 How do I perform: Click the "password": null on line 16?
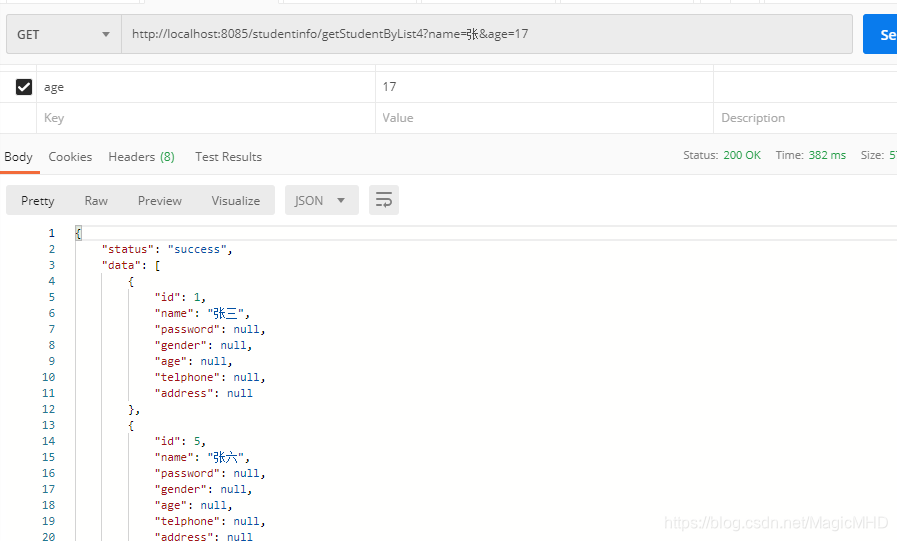[x=210, y=474]
